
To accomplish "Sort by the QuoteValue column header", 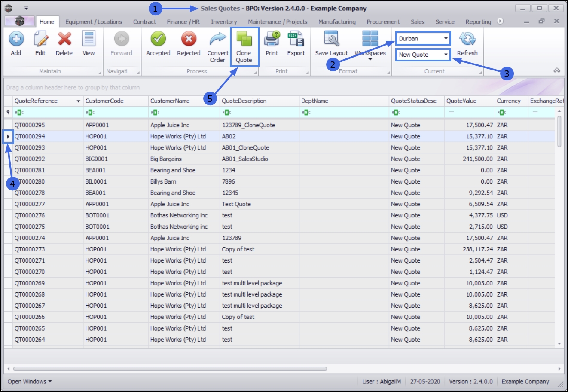I will point(470,101).
